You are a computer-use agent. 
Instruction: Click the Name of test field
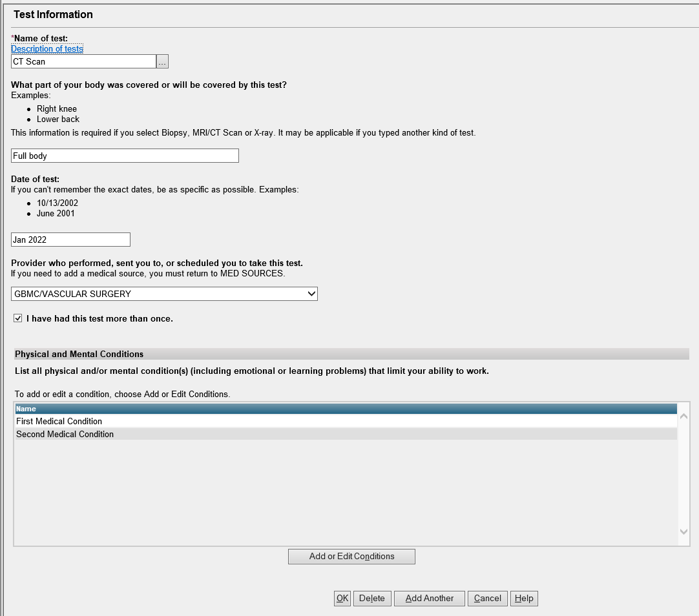pos(83,62)
